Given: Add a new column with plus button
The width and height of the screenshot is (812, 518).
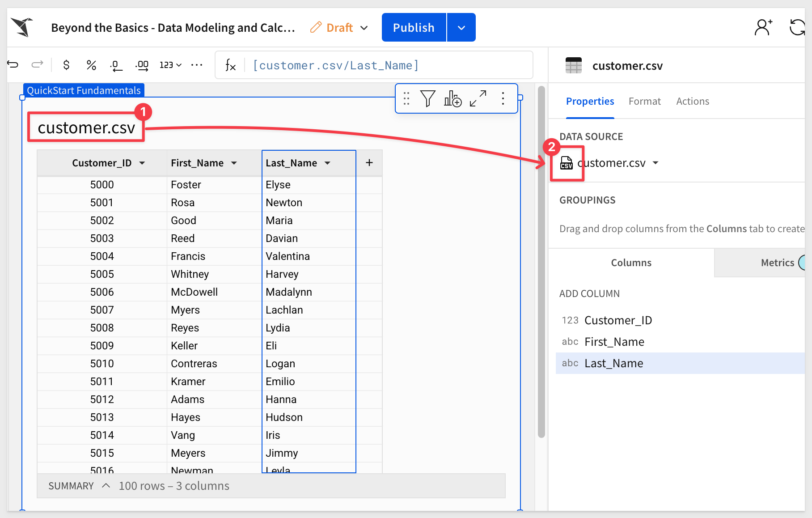Looking at the screenshot, I should click(x=369, y=163).
